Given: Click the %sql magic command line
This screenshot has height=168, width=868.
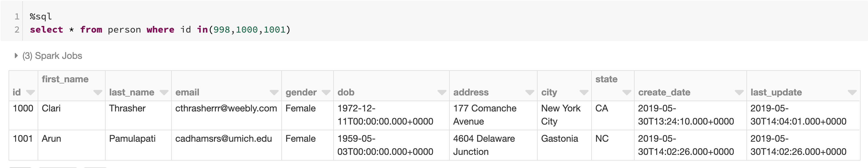Looking at the screenshot, I should click(41, 16).
